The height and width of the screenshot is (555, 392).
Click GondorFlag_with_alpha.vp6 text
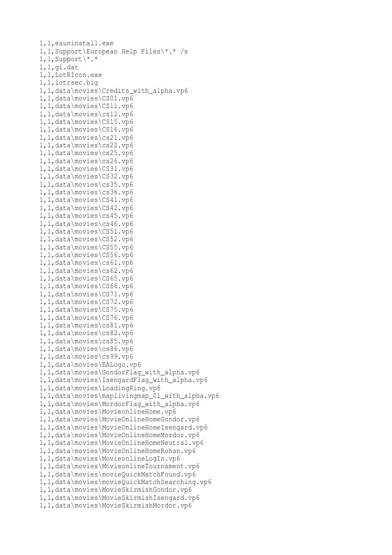tap(150, 372)
